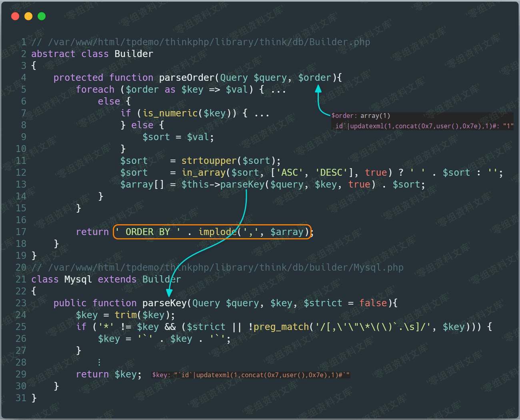Viewport: 520px width, 420px height.
Task: Click line number 17 in the gutter
Action: (x=21, y=232)
